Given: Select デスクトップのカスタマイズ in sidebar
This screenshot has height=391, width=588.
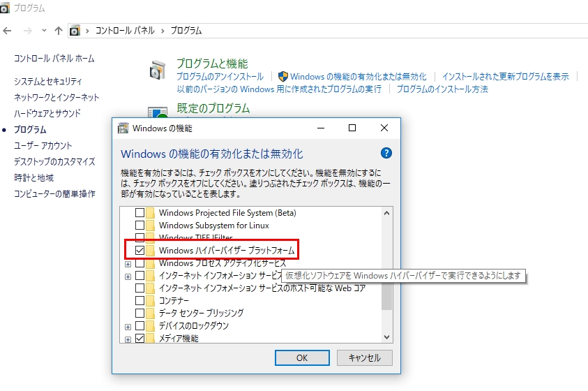Looking at the screenshot, I should pyautogui.click(x=54, y=162).
